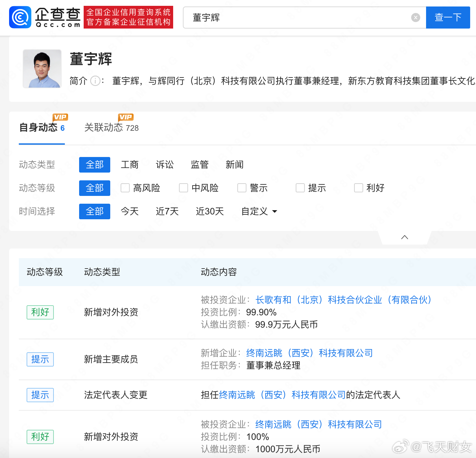This screenshot has height=458, width=476.
Task: Click the VIP badge above 关联动态
Action: 126,117
